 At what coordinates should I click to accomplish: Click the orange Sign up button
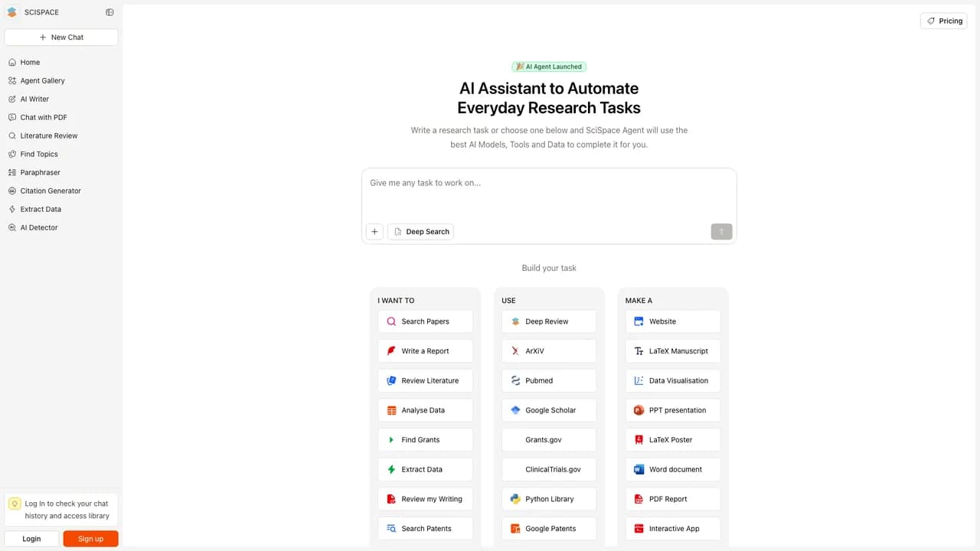(x=90, y=539)
